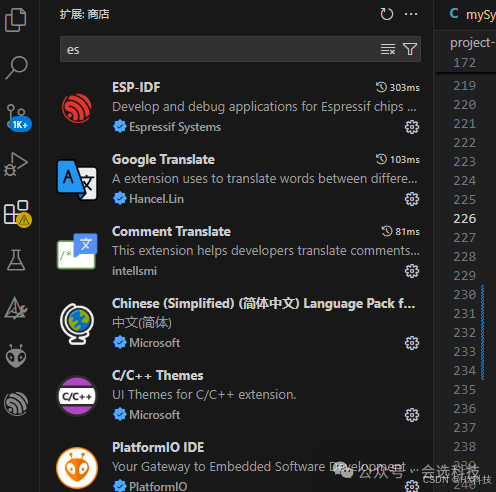Screen dimensions: 496x492
Task: Click the ESP-IDF Espressif logo icon
Action: (x=77, y=108)
